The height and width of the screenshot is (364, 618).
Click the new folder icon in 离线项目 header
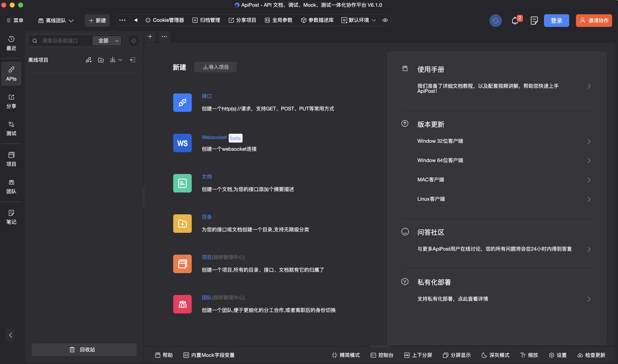(101, 60)
